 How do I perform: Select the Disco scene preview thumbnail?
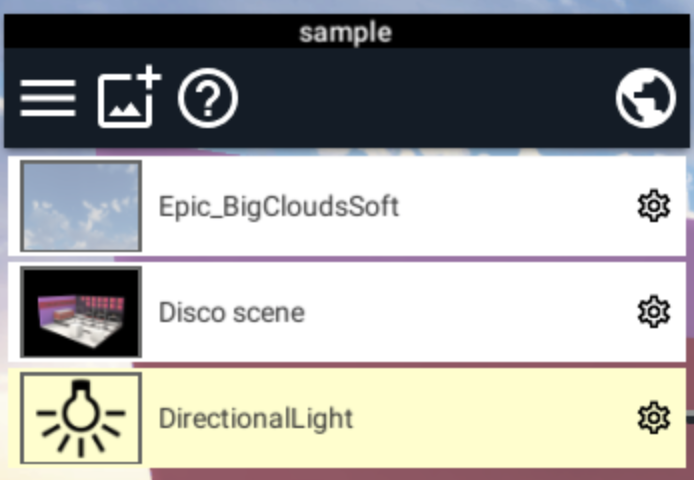pyautogui.click(x=81, y=312)
